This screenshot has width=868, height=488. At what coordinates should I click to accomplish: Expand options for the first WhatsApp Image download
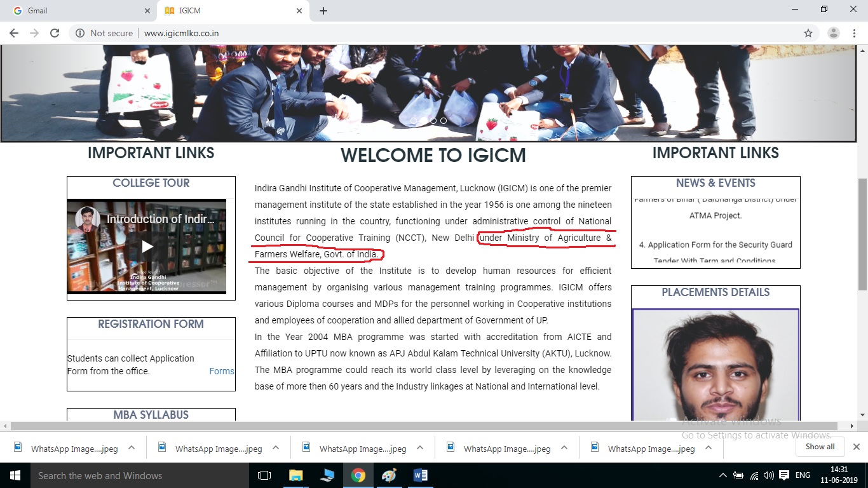tap(132, 448)
